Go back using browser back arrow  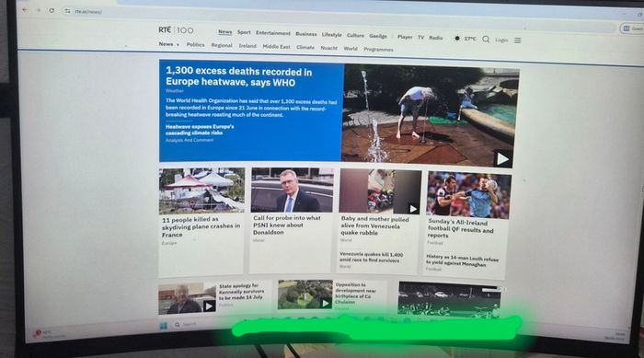pyautogui.click(x=25, y=10)
